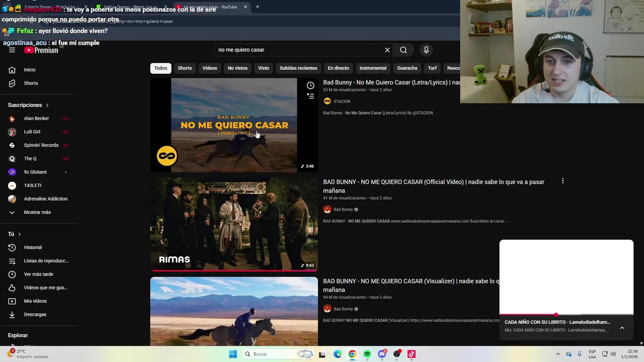Open Historial in the sidebar
Viewport: 644px width, 362px height.
(39, 247)
